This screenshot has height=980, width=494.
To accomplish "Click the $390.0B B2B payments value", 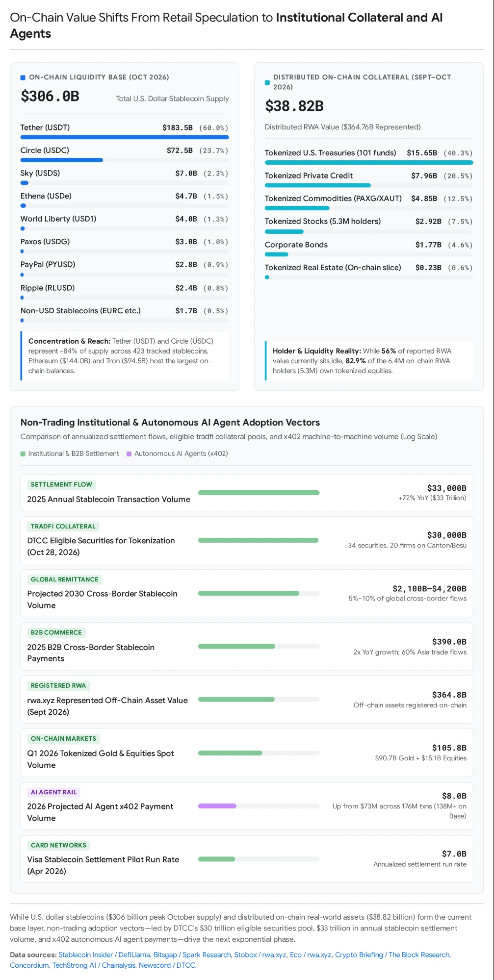I will coord(449,642).
